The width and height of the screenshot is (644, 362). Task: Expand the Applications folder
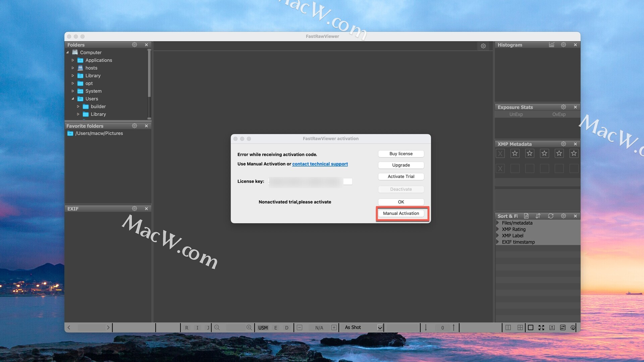(73, 60)
